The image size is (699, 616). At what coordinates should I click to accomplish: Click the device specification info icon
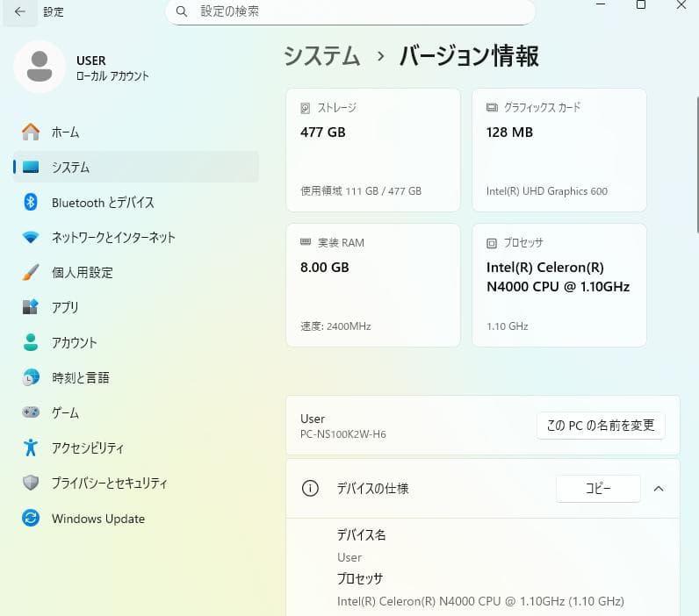pyautogui.click(x=310, y=488)
